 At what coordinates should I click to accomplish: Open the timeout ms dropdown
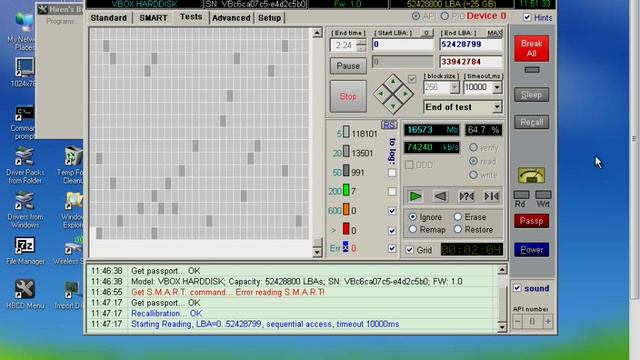pyautogui.click(x=497, y=87)
